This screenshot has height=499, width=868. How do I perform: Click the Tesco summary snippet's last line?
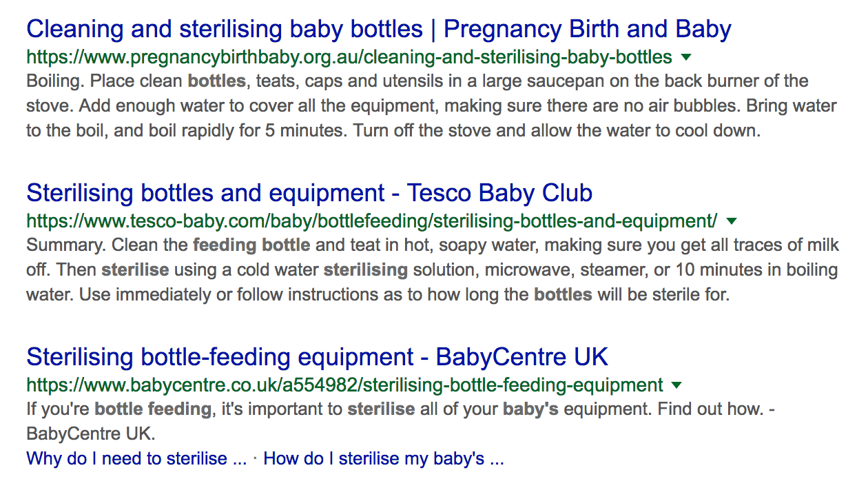(378, 295)
